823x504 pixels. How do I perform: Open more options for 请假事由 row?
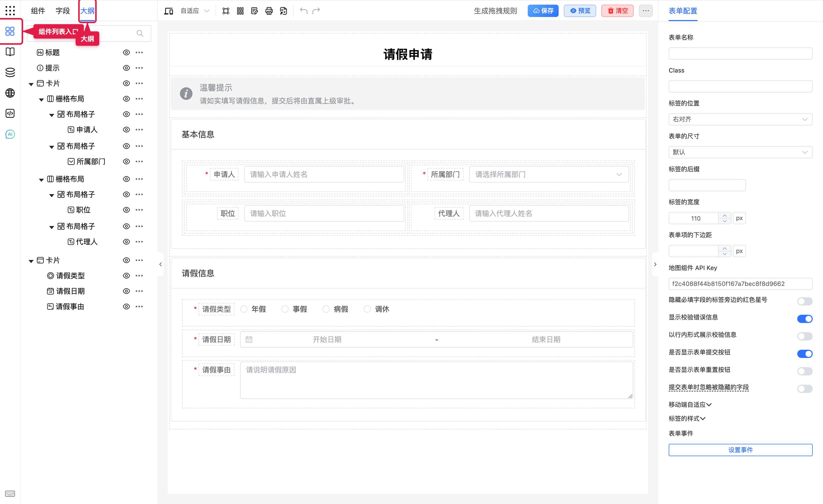[x=139, y=306]
